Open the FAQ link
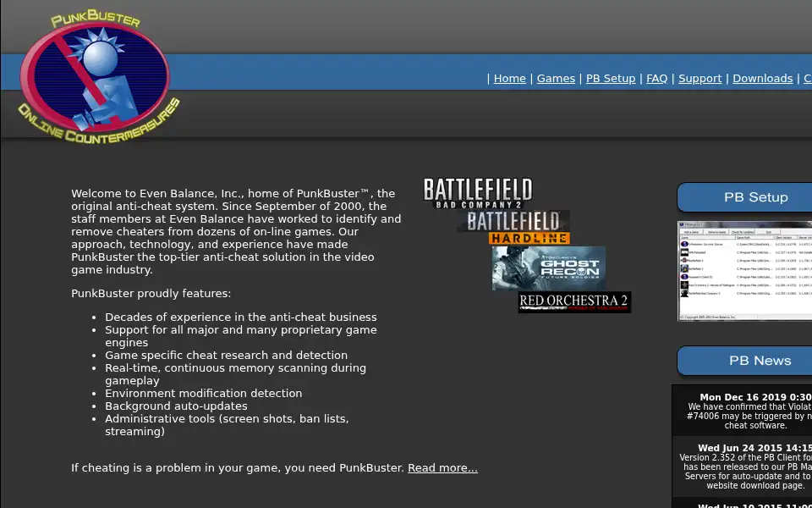Viewport: 812px width, 508px height. coord(656,78)
